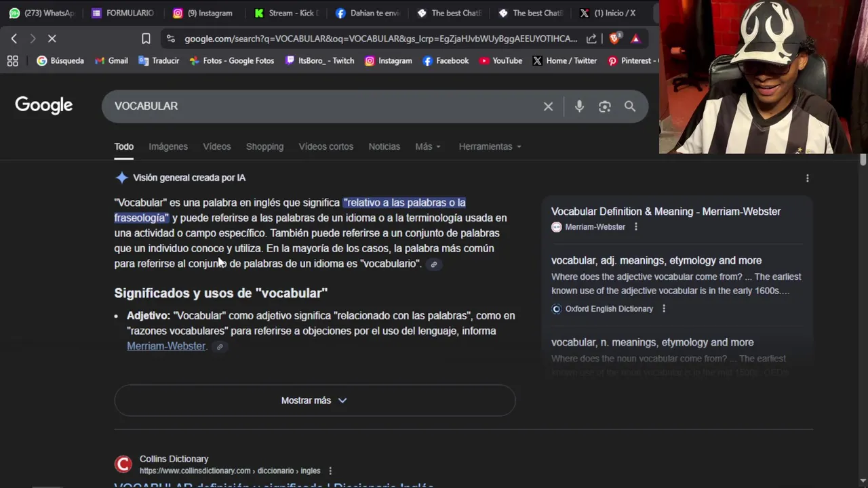The width and height of the screenshot is (868, 488).
Task: Open "vocabular, n. meanings, etymology and more"
Action: coord(652,342)
